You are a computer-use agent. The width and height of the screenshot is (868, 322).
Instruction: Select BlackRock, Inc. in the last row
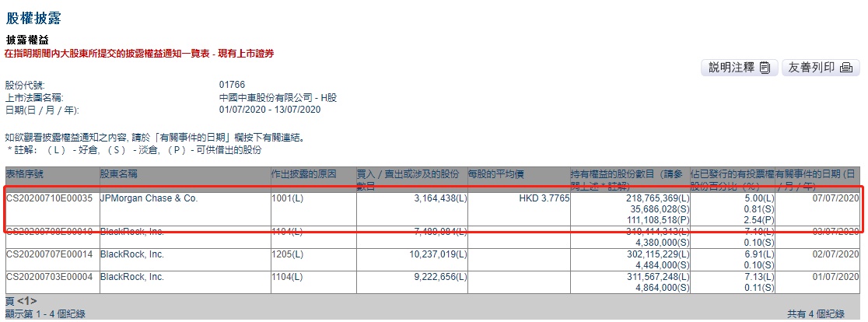click(131, 277)
